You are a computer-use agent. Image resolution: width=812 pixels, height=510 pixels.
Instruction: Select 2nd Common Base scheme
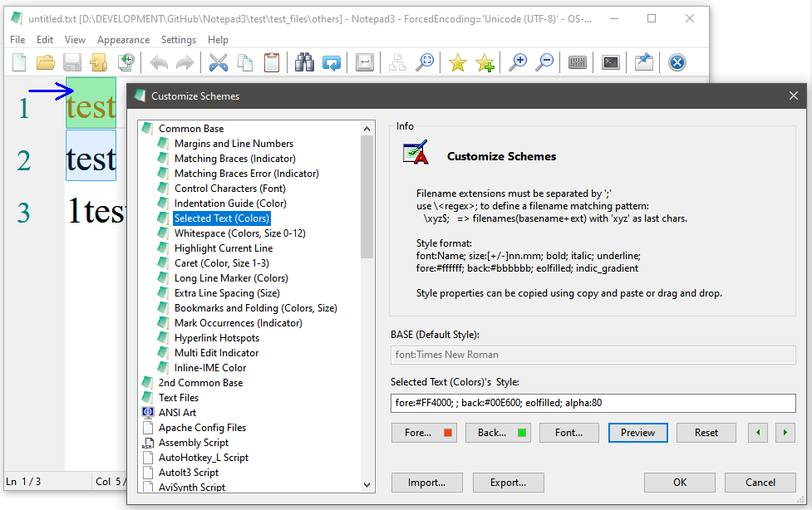pos(200,383)
